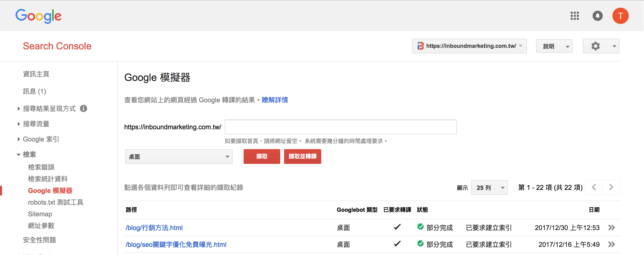Click the next page arrow

tap(611, 188)
